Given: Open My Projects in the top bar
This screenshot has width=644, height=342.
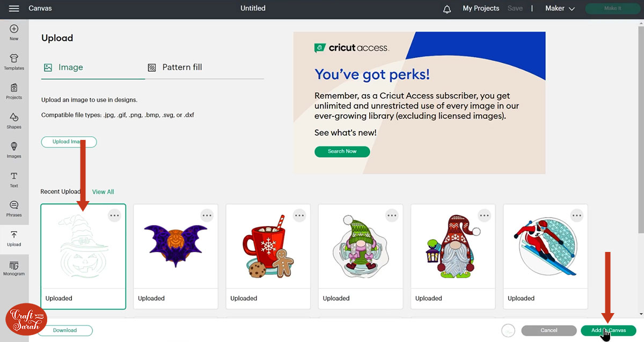Looking at the screenshot, I should [481, 9].
